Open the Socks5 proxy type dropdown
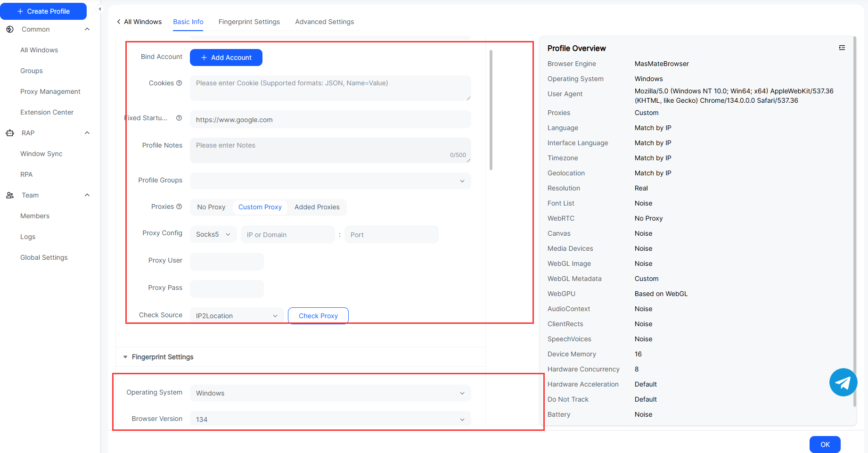The image size is (868, 453). coord(213,234)
